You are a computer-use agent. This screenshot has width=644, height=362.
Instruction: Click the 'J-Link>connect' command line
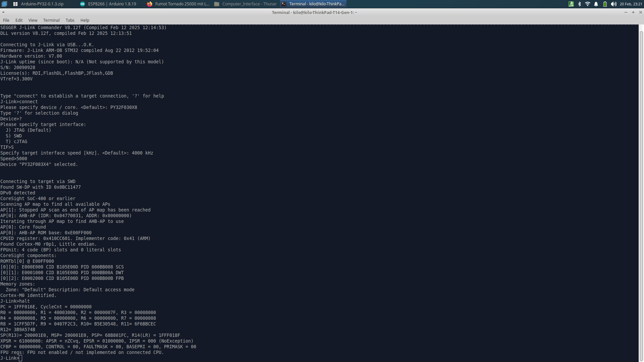19,102
